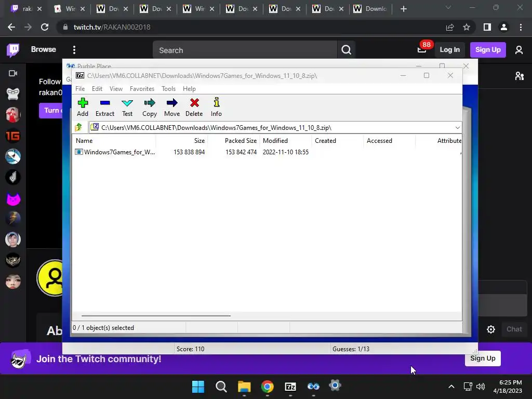Viewport: 532px width, 399px height.
Task: Open Twitch notifications inbox with 88 badge
Action: click(x=422, y=49)
